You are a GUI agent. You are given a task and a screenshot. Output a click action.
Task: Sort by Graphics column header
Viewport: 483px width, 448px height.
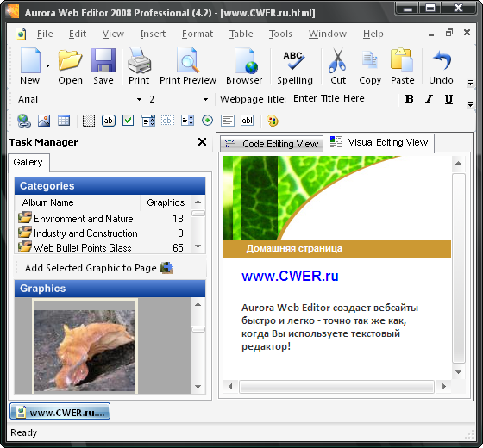point(166,202)
